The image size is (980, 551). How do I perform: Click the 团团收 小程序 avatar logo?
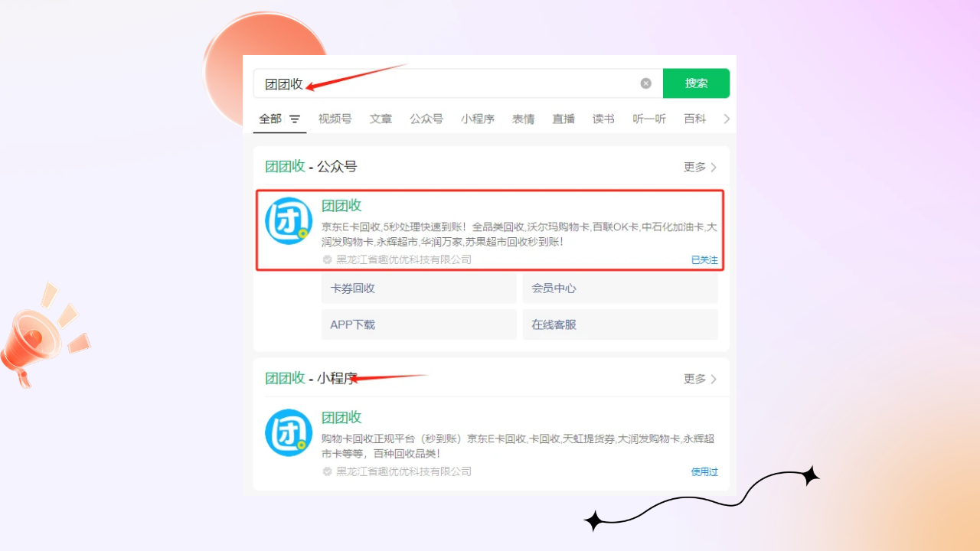coord(289,433)
